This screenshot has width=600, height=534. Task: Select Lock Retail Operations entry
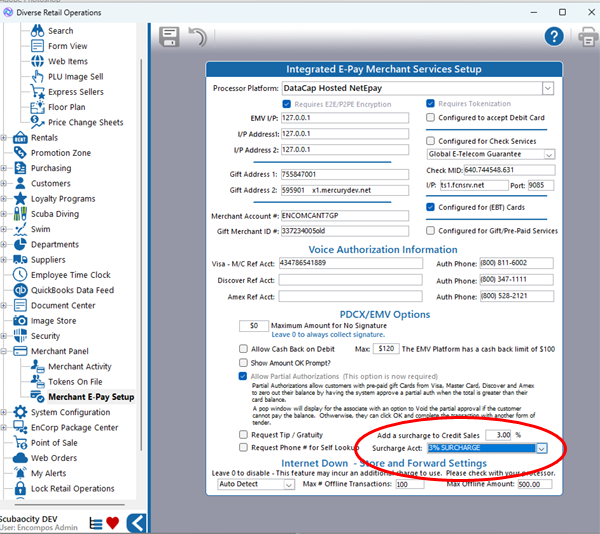click(72, 488)
